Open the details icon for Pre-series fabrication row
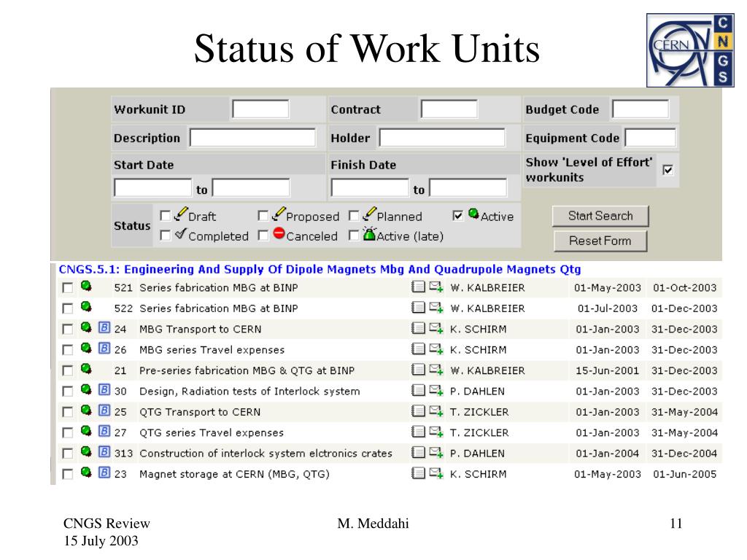Viewport: 747px width, 560px height. pos(418,370)
